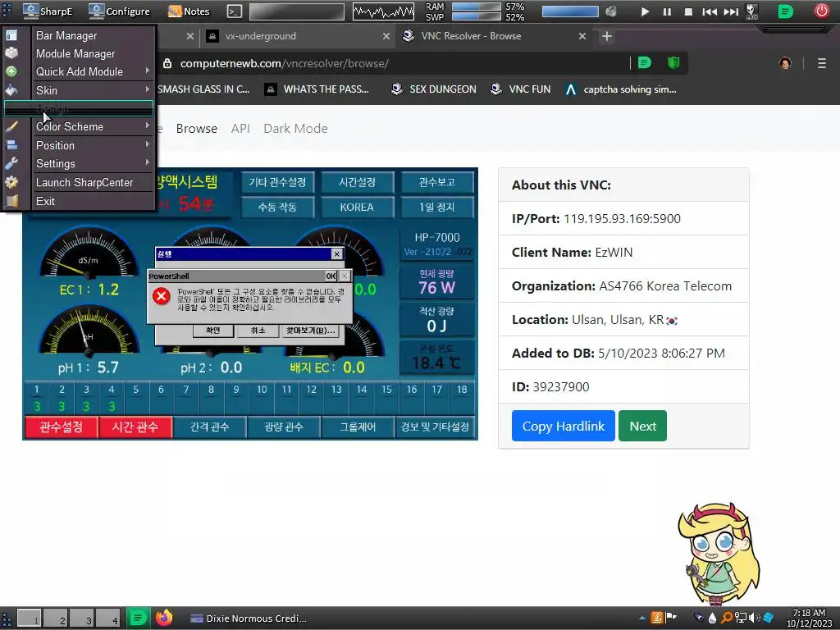Screen dimensions: 840x630
Task: Skip to the previous track
Action: [710, 11]
